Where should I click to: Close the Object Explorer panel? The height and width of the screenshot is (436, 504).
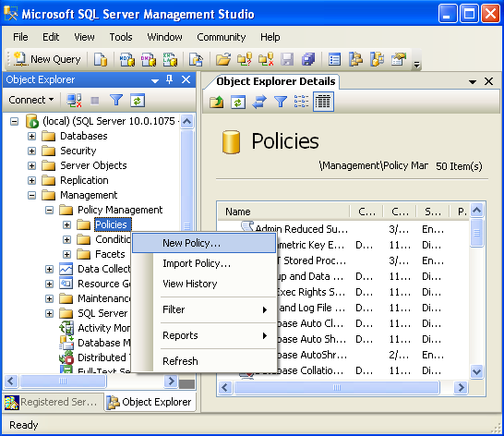coord(186,79)
